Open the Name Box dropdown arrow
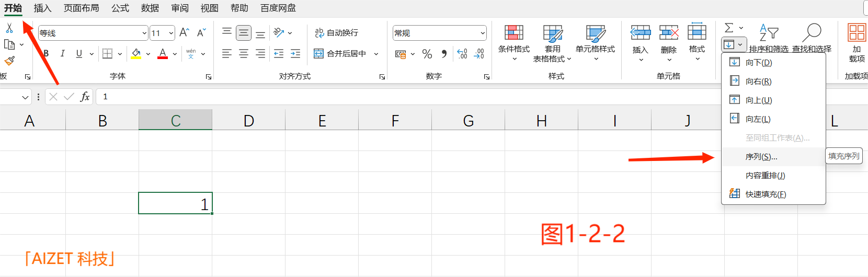868x277 pixels. tap(25, 97)
